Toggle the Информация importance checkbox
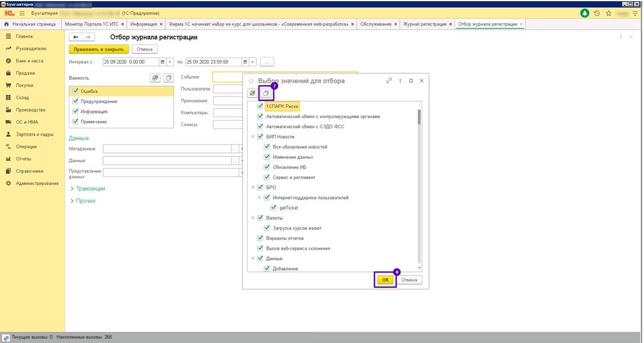The image size is (644, 343). pyautogui.click(x=75, y=111)
